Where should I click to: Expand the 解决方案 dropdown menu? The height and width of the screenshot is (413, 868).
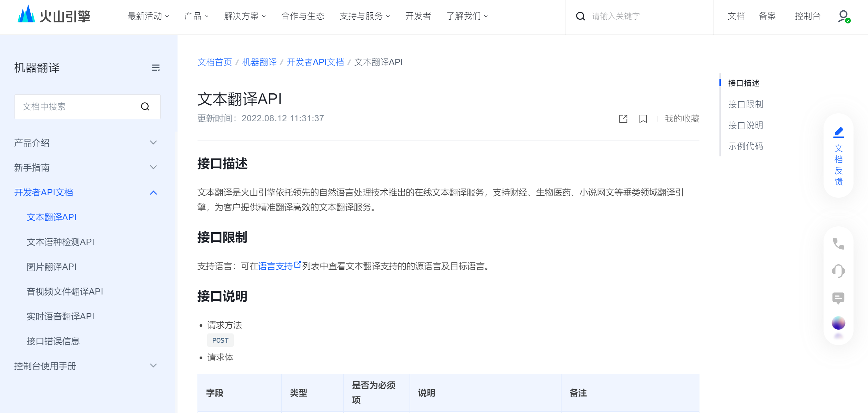pos(245,16)
